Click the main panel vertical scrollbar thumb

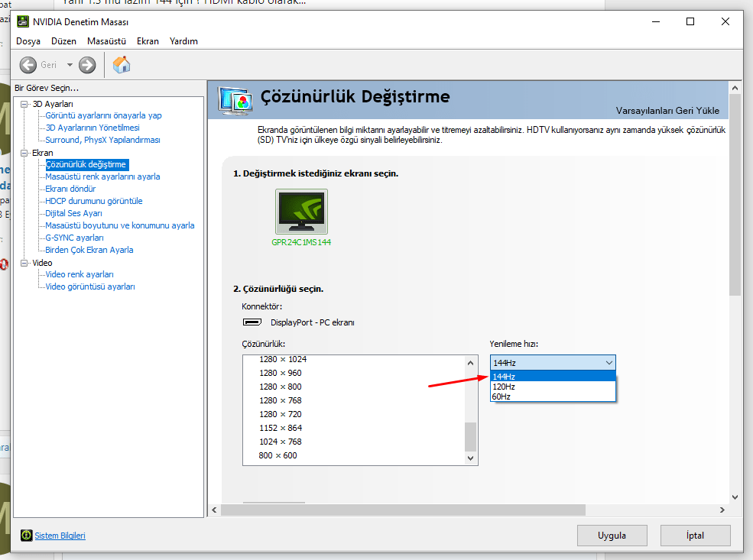(x=735, y=195)
